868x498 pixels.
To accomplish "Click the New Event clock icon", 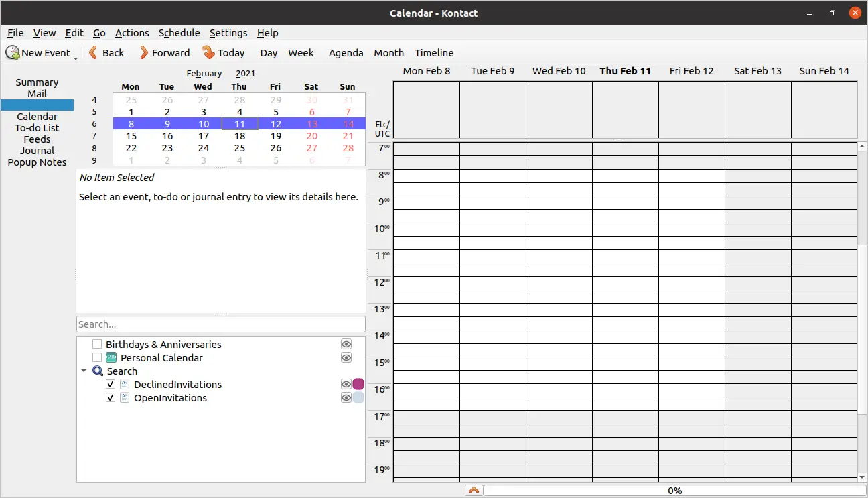I will click(x=13, y=52).
